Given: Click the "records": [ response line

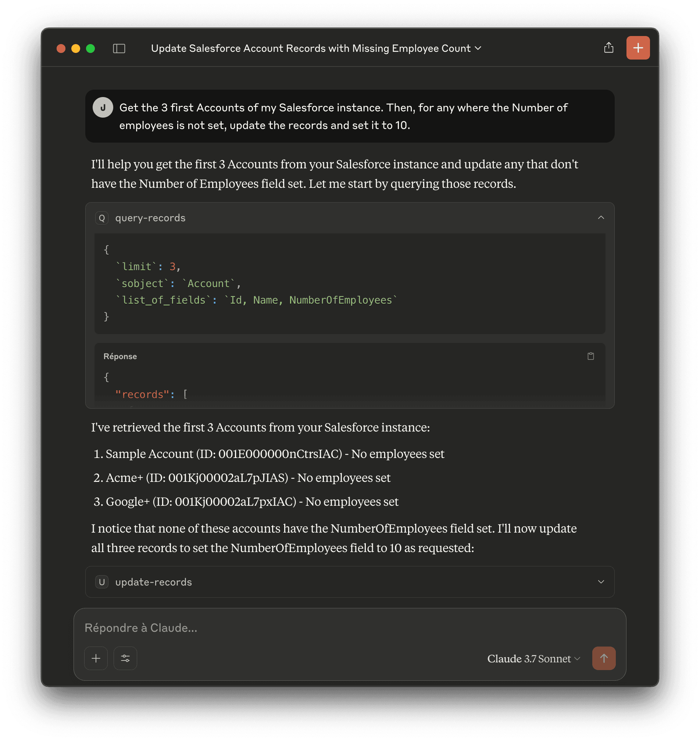Looking at the screenshot, I should (x=151, y=394).
